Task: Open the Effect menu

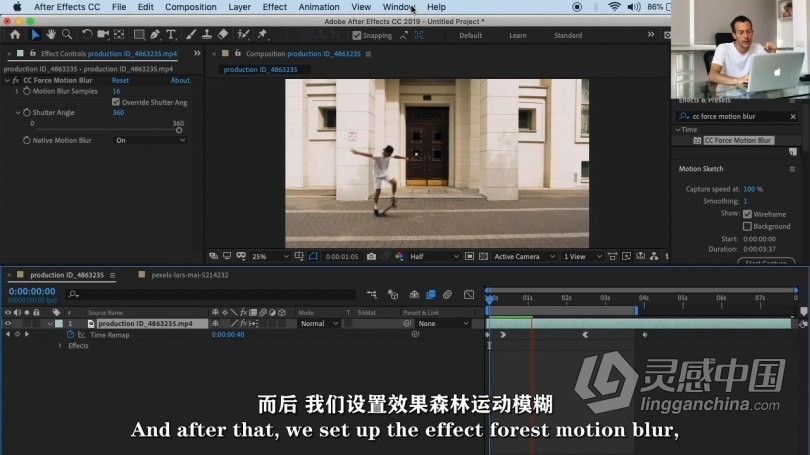Action: tap(274, 7)
